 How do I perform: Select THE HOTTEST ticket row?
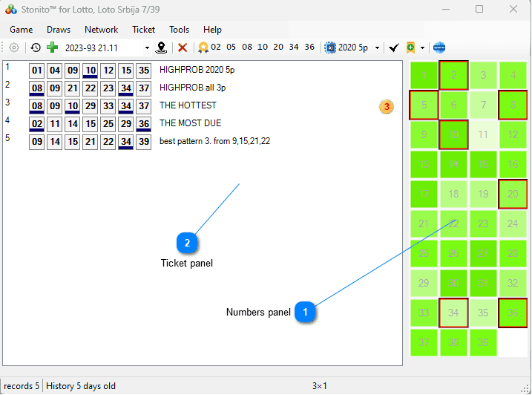pos(188,105)
